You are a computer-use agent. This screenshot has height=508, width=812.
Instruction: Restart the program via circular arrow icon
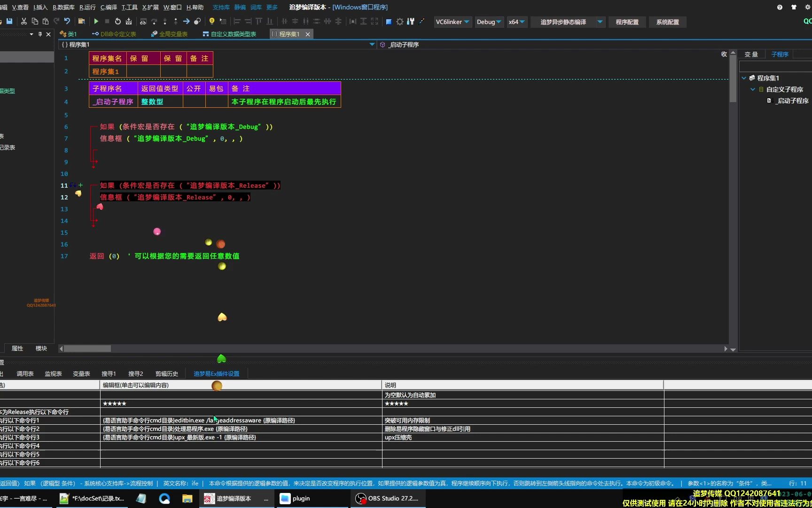[117, 22]
